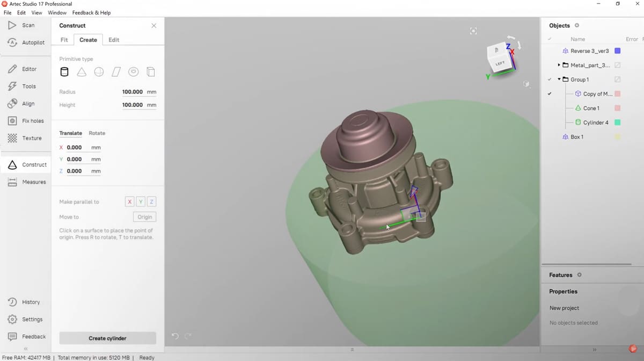The image size is (644, 361).
Task: Select the sphere primitive type icon
Action: 99,72
